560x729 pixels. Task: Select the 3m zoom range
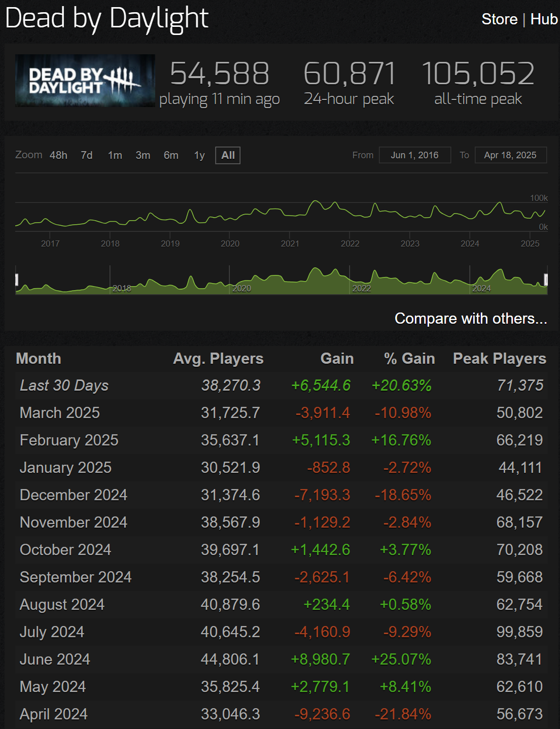pyautogui.click(x=143, y=155)
